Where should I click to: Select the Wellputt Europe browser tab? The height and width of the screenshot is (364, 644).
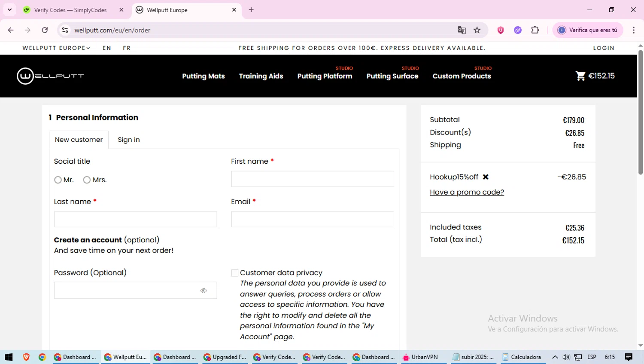[x=186, y=10]
